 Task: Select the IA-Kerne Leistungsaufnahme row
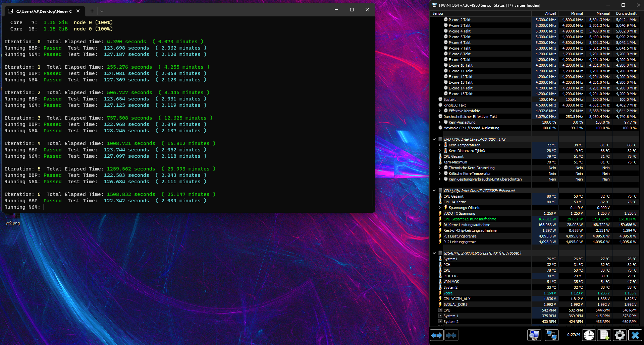[x=534, y=224]
